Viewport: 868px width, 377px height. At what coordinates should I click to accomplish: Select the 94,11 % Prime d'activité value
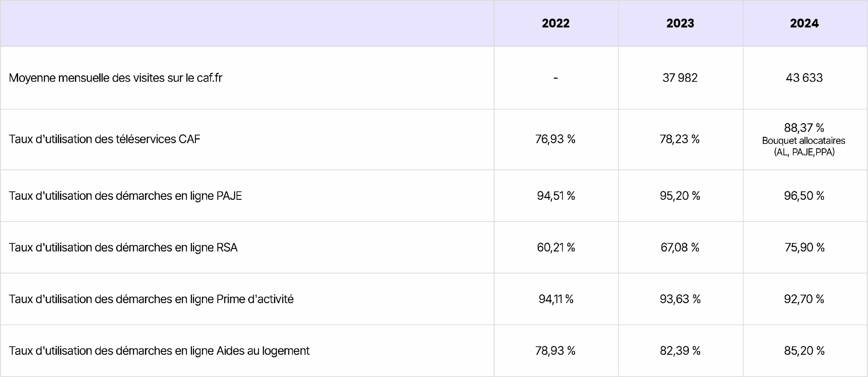556,299
